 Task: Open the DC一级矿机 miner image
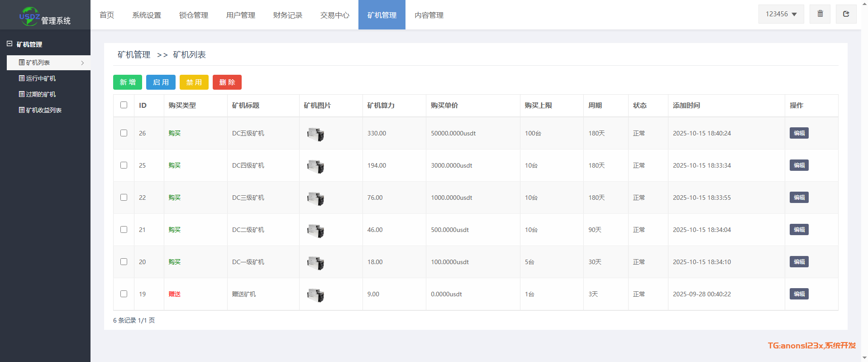click(x=315, y=263)
